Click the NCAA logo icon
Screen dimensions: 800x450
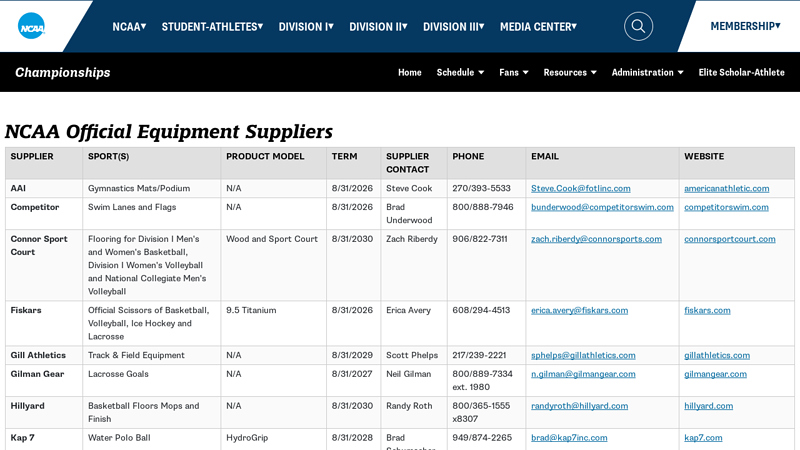[x=32, y=26]
